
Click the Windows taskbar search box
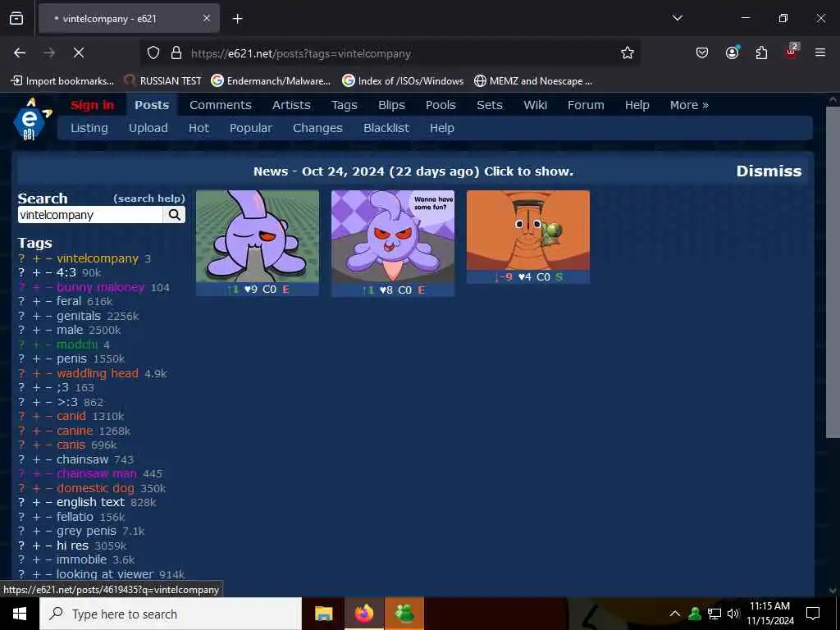tap(171, 614)
